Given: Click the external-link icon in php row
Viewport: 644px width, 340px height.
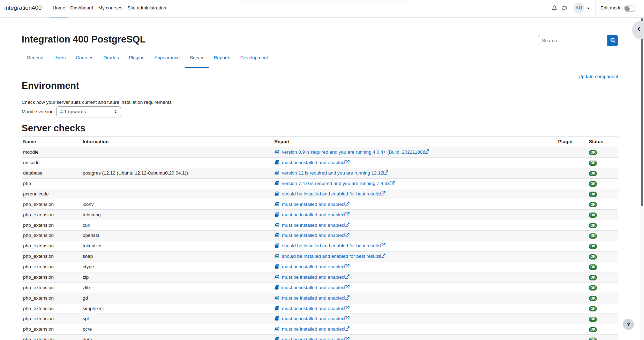Looking at the screenshot, I should coord(392,183).
